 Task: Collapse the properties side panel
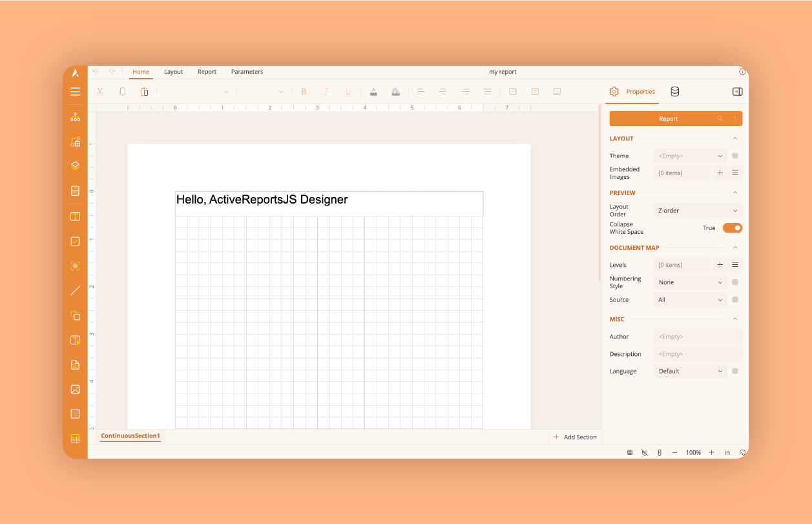pyautogui.click(x=737, y=92)
